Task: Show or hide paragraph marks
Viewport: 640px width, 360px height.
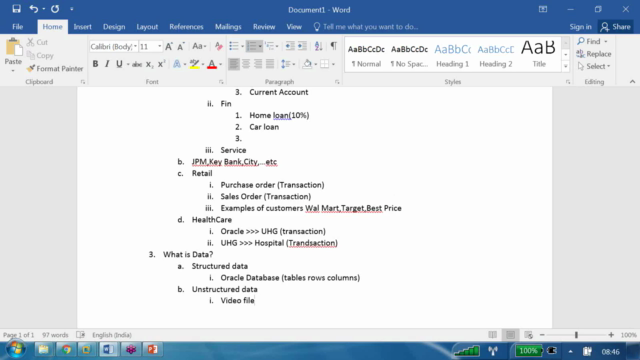Action: (334, 46)
